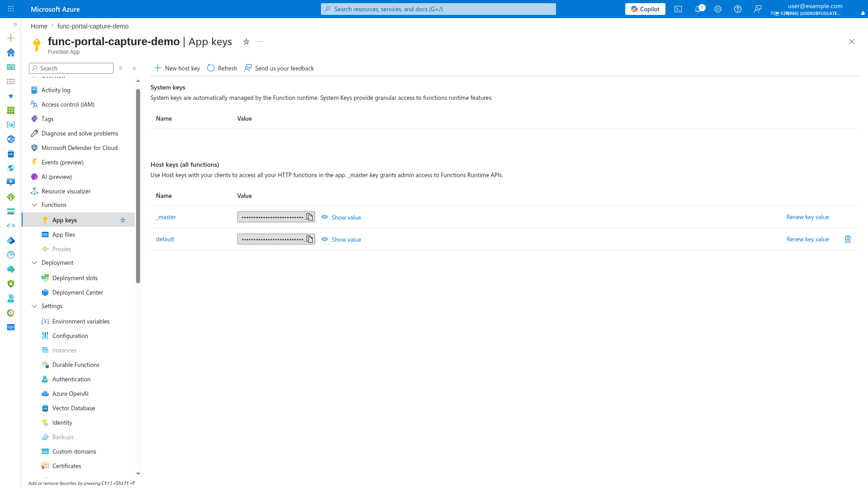Unpin App keys favorite star in sidebar

[x=123, y=220]
